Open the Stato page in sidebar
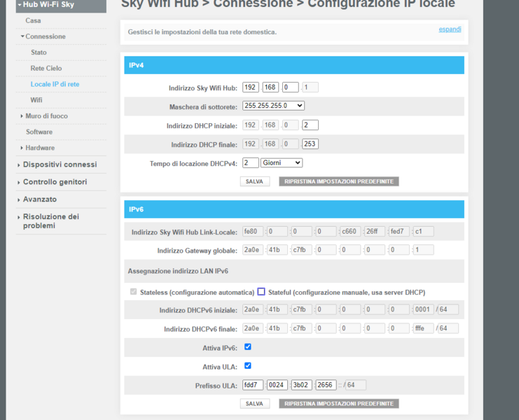Viewport: 519px width, 420px height. coord(39,52)
